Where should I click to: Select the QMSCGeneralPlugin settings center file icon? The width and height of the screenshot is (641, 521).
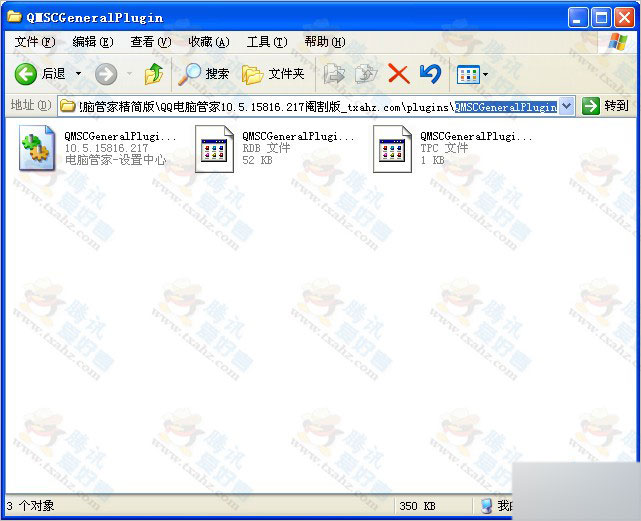[x=38, y=148]
